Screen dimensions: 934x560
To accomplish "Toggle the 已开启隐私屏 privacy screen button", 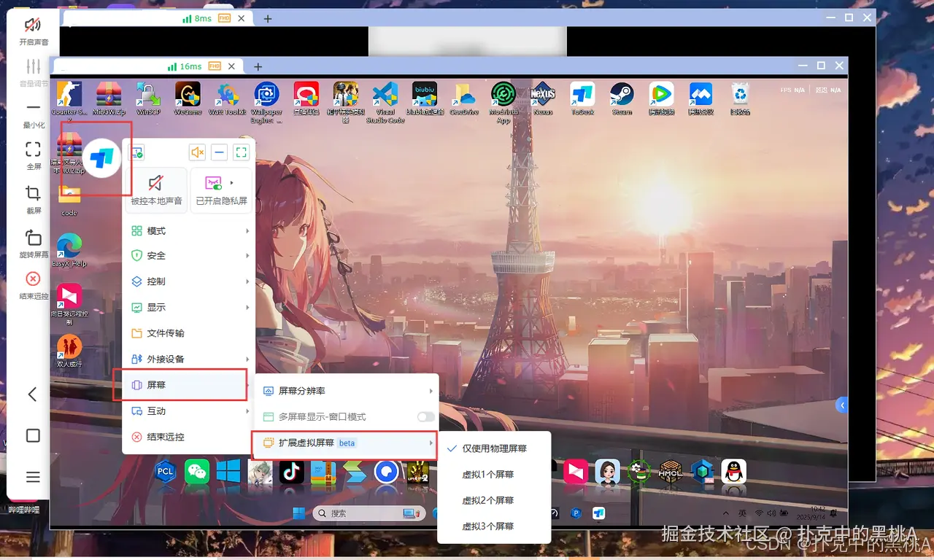I will point(221,189).
